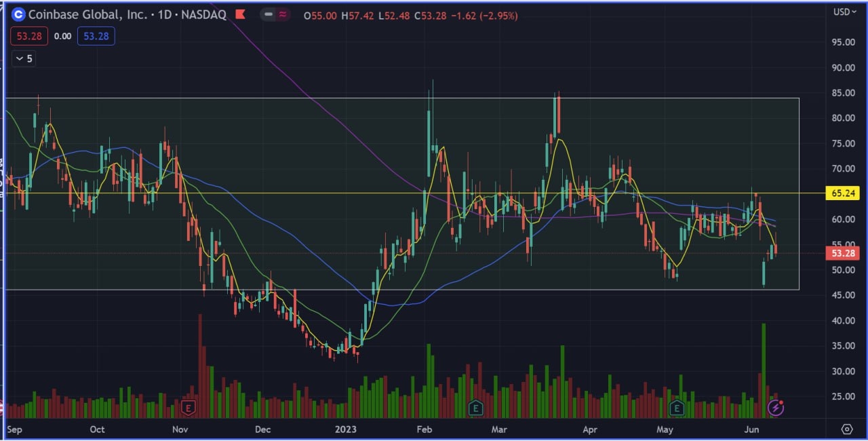868x441 pixels.
Task: Open the earnings marker near March
Action: click(x=476, y=408)
